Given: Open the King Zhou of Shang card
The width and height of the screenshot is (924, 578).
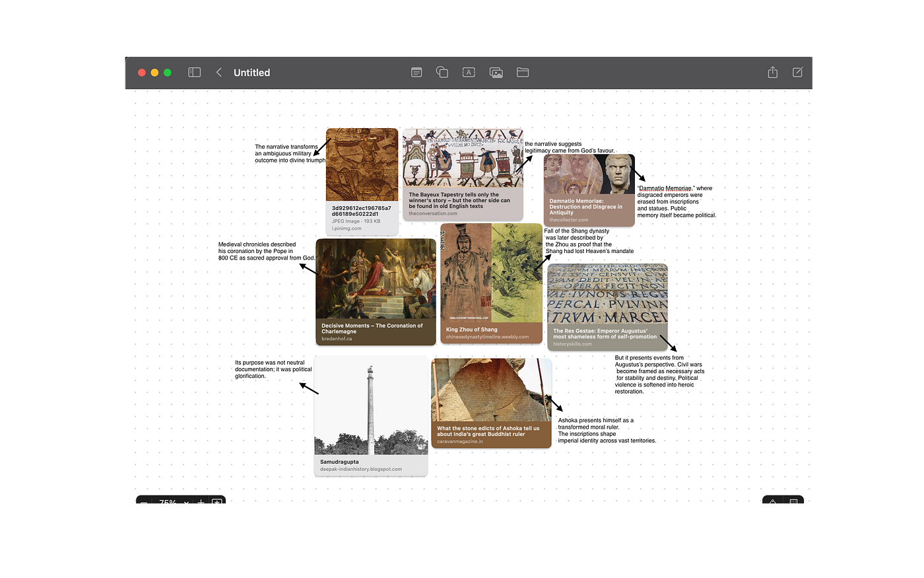Looking at the screenshot, I should point(491,283).
